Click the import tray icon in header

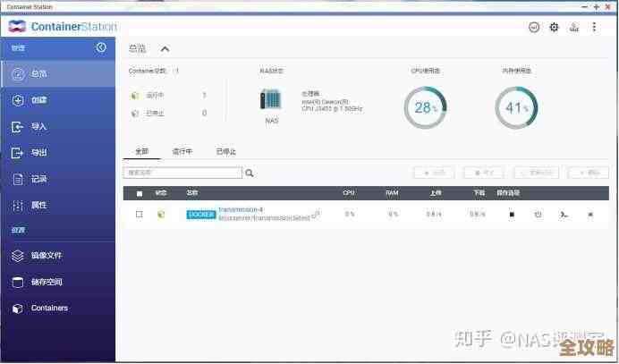(574, 27)
